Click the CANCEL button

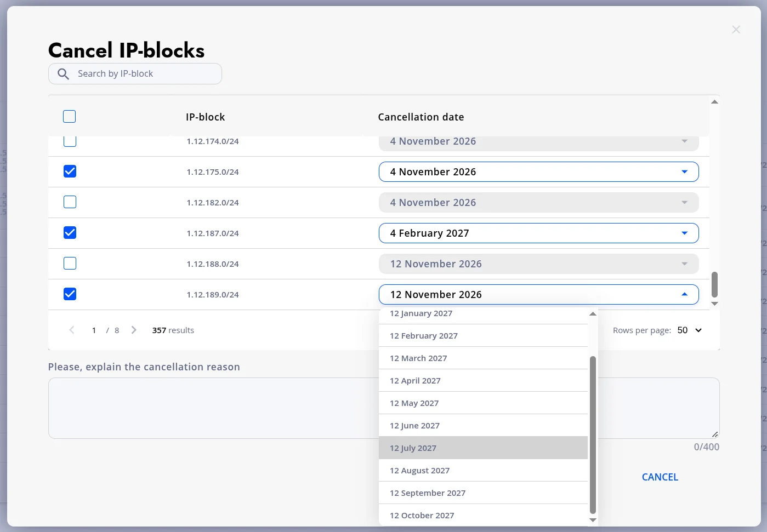tap(660, 477)
